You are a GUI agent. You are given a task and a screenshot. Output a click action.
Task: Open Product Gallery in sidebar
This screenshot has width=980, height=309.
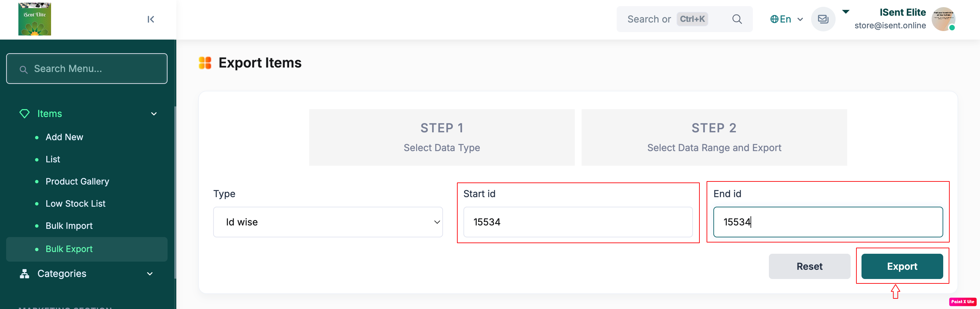pyautogui.click(x=77, y=181)
